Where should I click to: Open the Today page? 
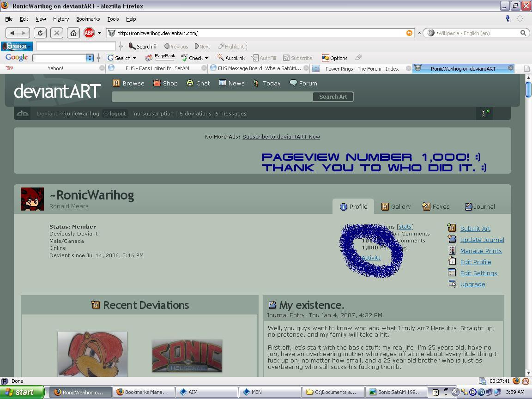pos(267,83)
